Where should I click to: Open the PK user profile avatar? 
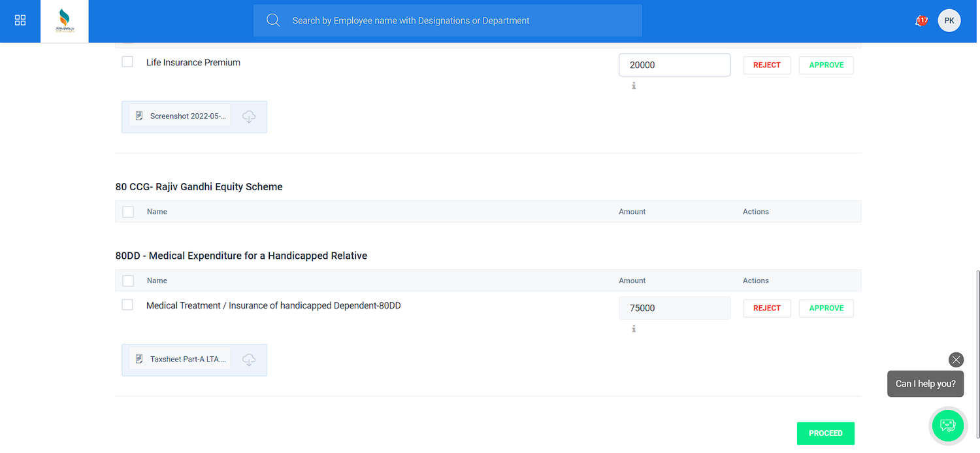(949, 20)
